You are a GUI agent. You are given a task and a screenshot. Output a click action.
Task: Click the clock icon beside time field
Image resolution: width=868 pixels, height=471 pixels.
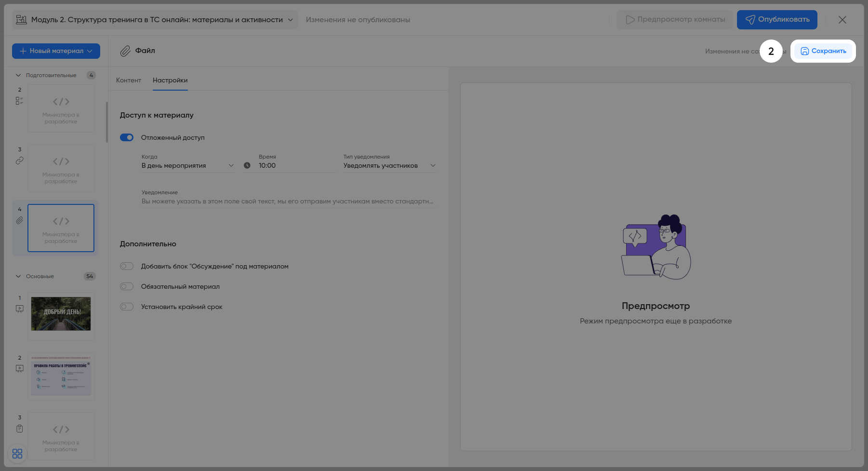click(247, 165)
